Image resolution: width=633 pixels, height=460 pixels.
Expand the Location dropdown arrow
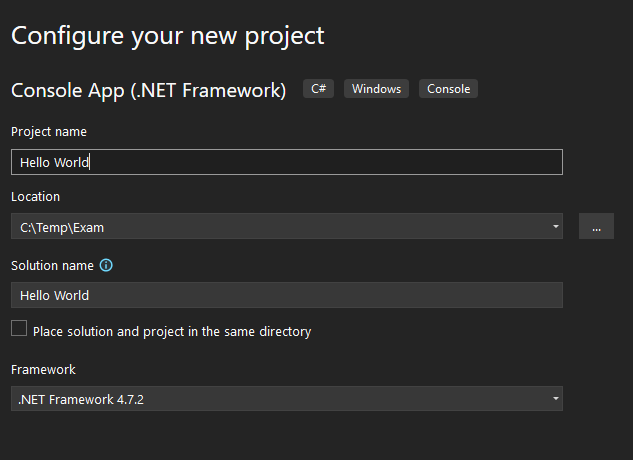coord(555,227)
